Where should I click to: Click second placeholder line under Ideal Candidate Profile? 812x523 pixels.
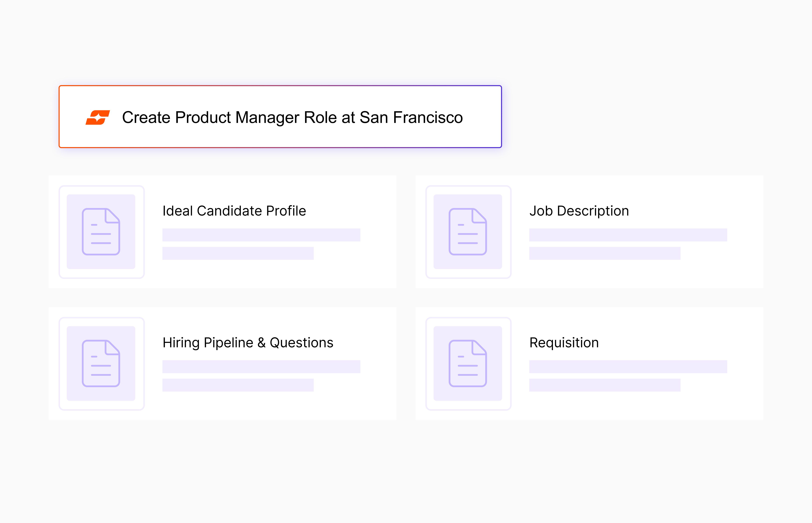click(238, 253)
